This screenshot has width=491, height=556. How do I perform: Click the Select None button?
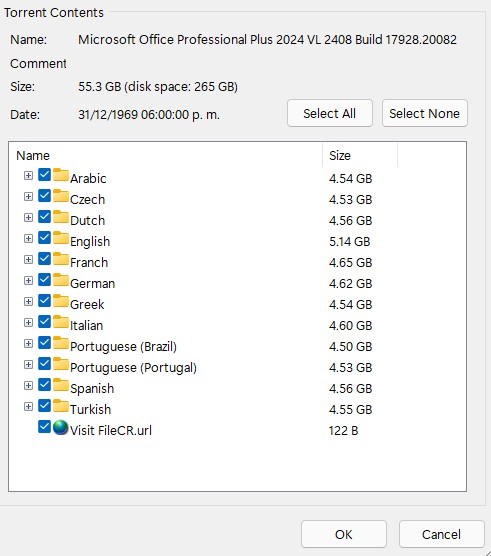tap(425, 113)
